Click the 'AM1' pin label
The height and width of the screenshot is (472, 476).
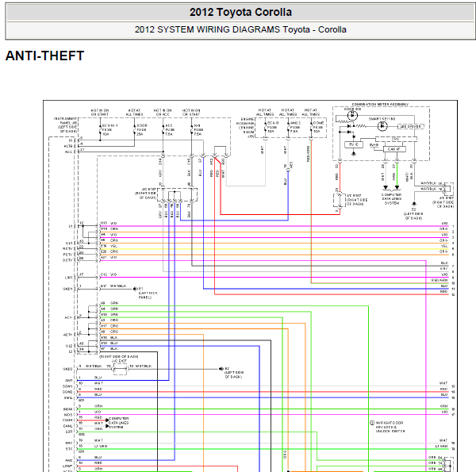68,380
